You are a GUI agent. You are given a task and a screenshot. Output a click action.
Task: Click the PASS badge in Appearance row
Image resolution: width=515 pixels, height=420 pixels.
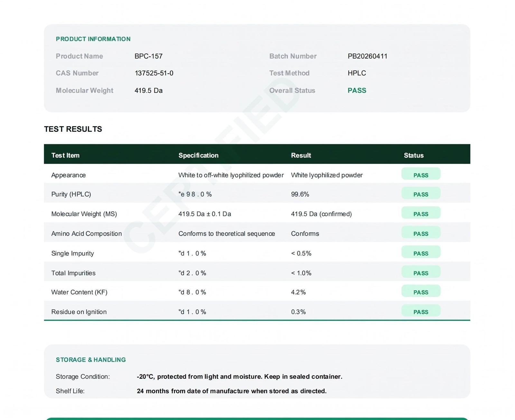tap(421, 174)
